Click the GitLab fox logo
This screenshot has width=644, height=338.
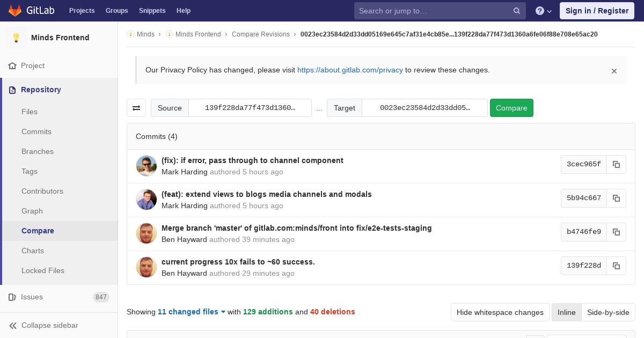coord(15,11)
